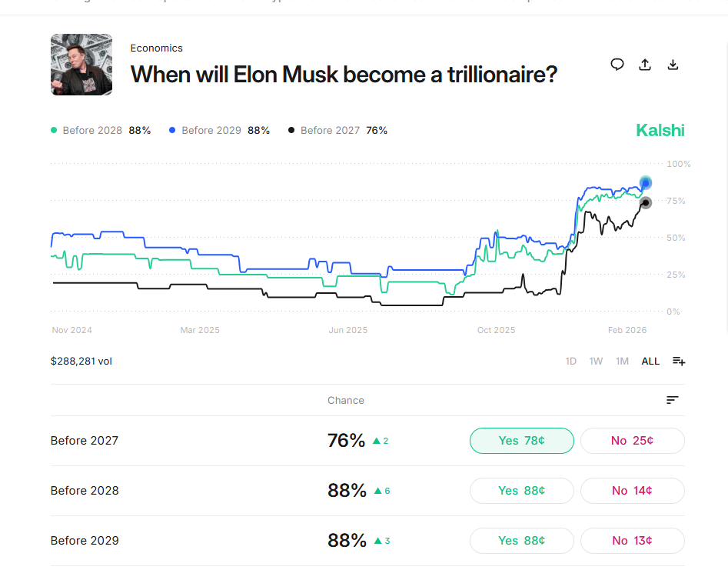Click the Economics category link
Screen dimensions: 728x570
[156, 48]
